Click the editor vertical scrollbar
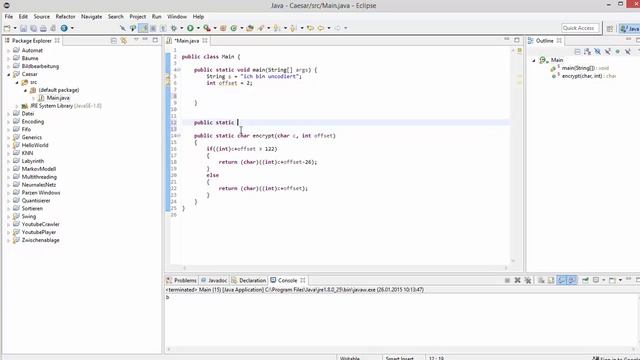The image size is (640, 360). point(513,155)
